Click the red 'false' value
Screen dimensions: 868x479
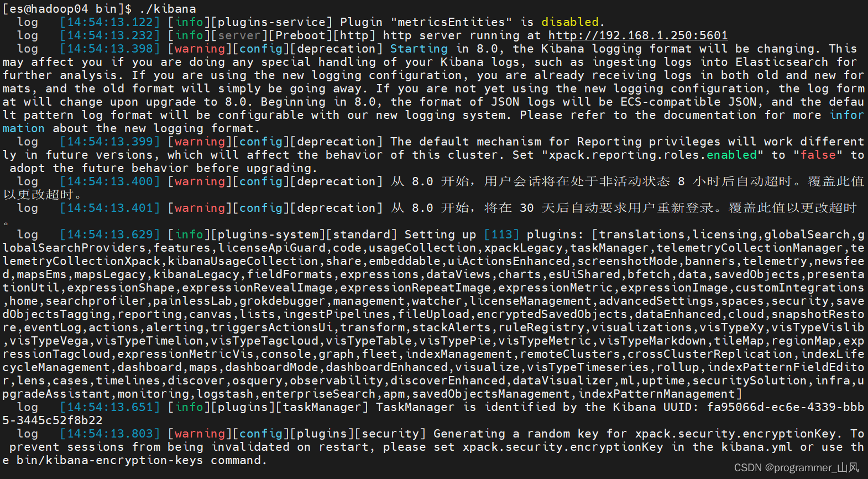pyautogui.click(x=818, y=155)
